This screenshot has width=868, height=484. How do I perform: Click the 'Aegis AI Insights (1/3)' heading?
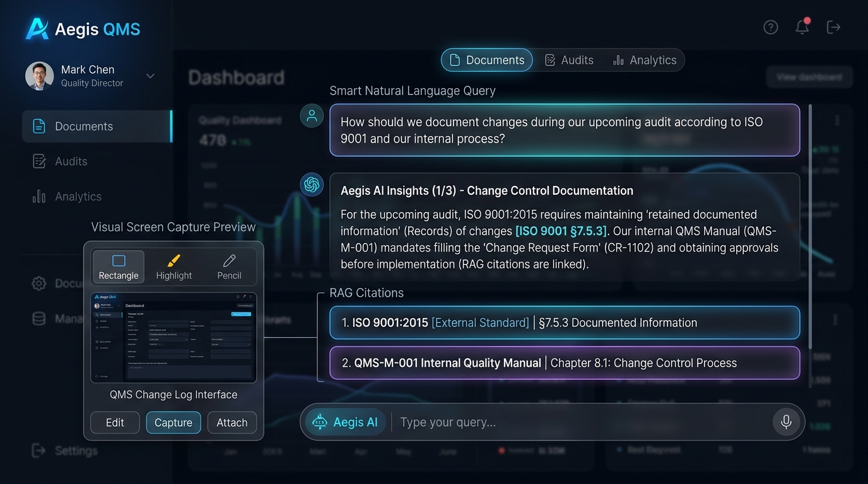pos(487,190)
